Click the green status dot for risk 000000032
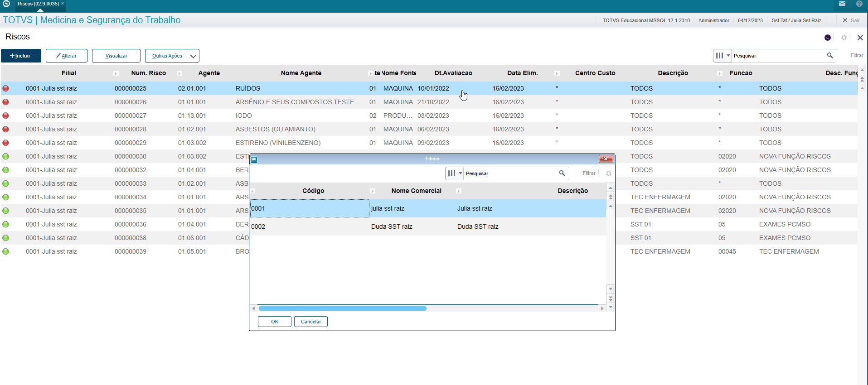 6,170
